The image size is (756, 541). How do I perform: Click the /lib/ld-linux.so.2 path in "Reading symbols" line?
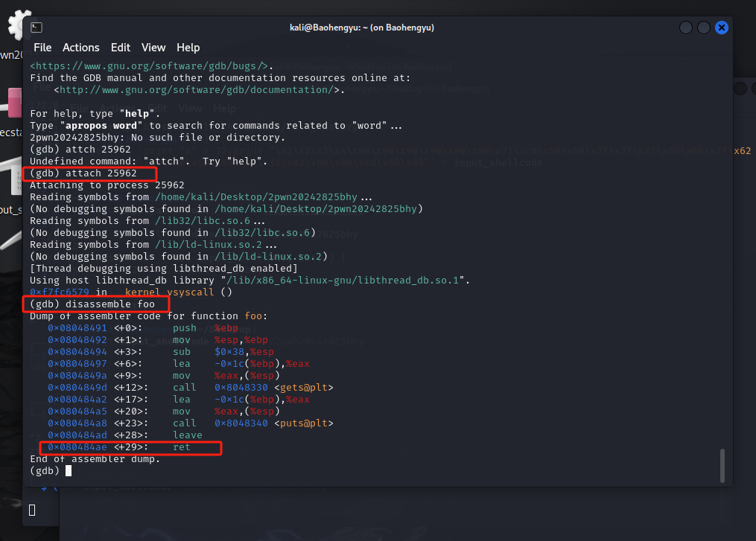[209, 245]
